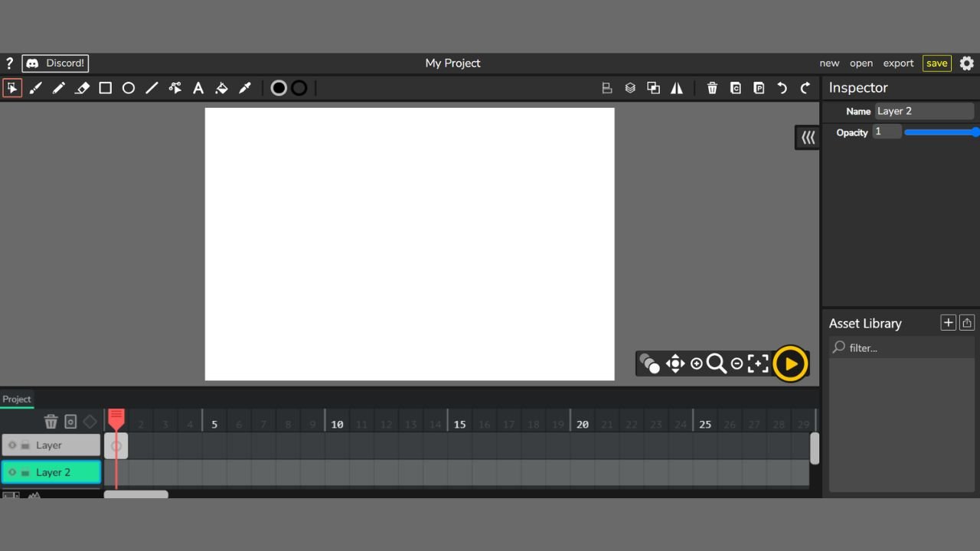This screenshot has height=551, width=980.
Task: Select the Zoom magnifier tool
Action: point(717,364)
